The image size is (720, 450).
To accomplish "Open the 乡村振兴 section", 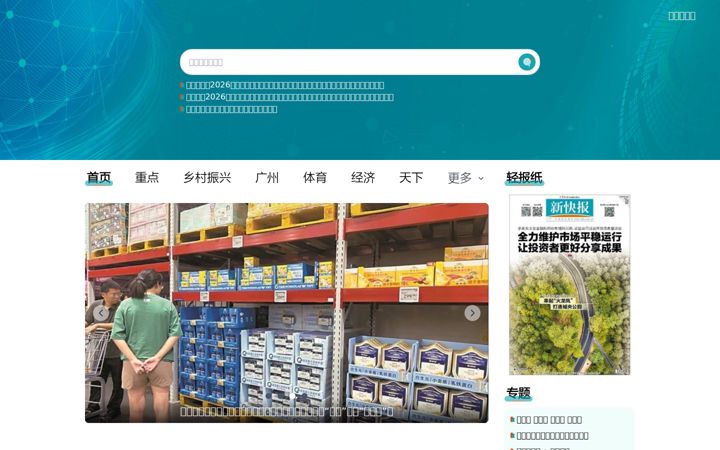I will point(207,177).
